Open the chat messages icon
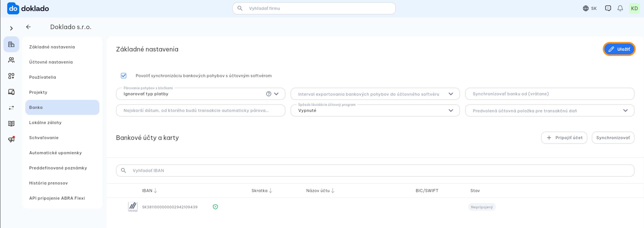This screenshot has width=644, height=228. 608,9
